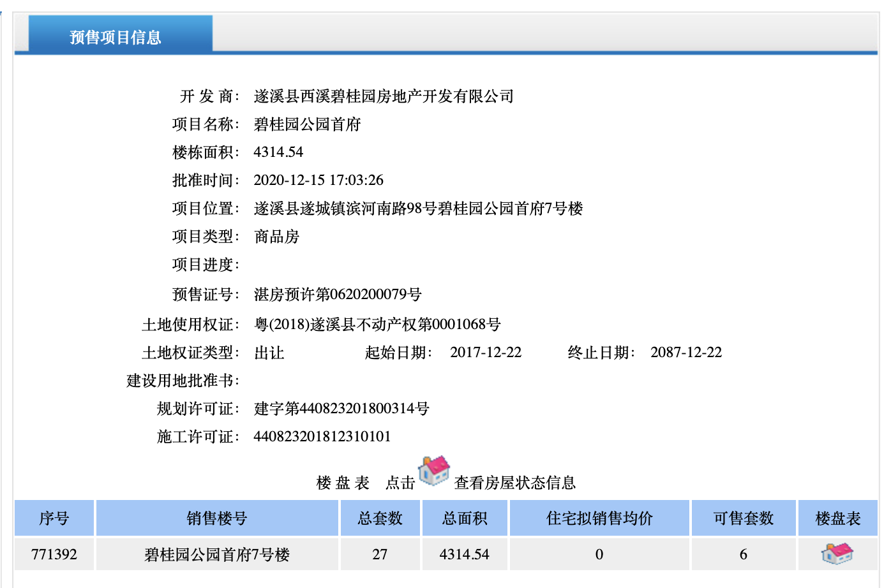Click planning permit 建字第440823201800314号
The width and height of the screenshot is (891, 588).
click(341, 409)
